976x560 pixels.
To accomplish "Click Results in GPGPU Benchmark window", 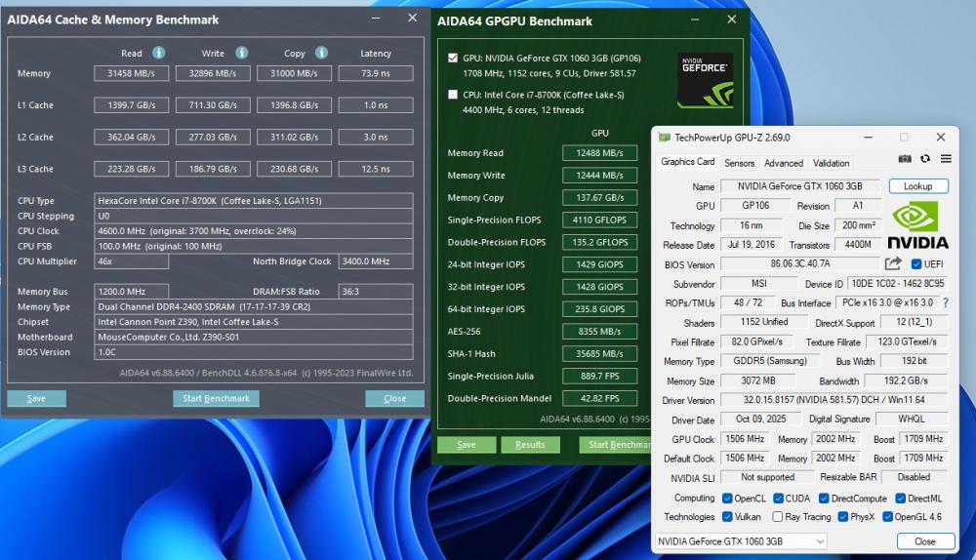I will [530, 444].
